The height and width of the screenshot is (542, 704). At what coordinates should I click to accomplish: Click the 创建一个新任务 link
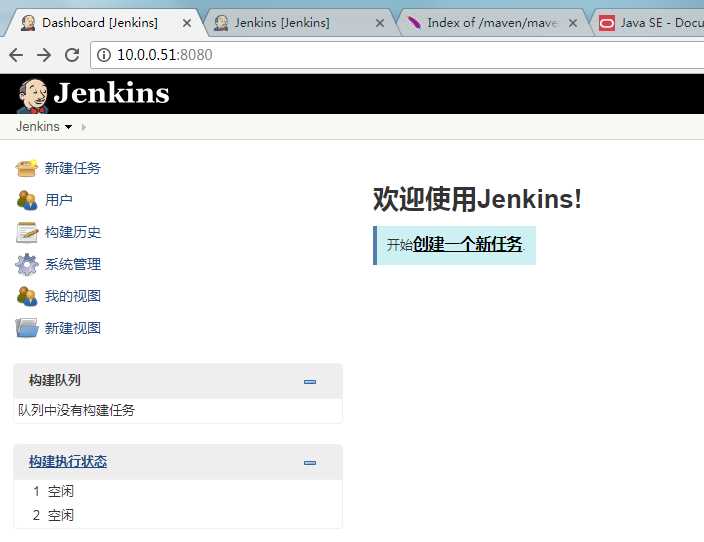467,245
